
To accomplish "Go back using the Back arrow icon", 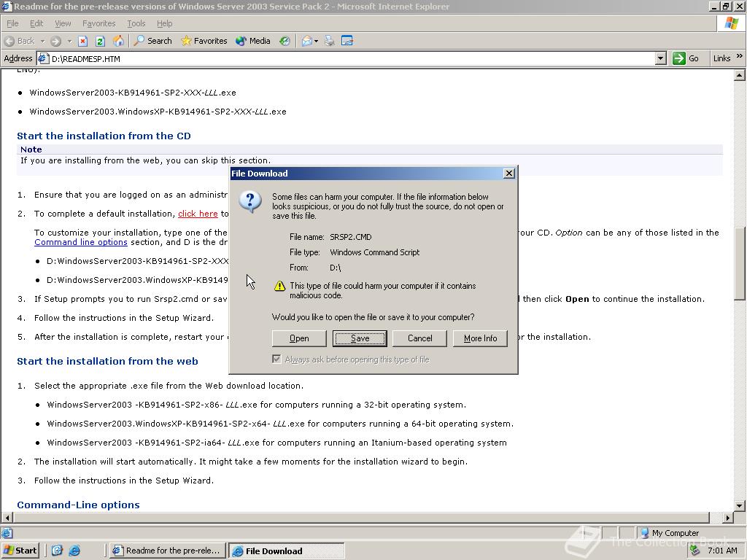I will 9,41.
